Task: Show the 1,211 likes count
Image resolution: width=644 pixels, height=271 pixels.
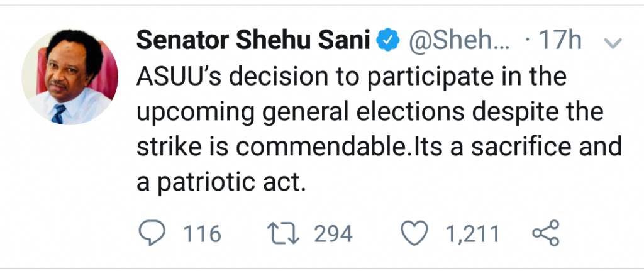Action: pos(472,235)
